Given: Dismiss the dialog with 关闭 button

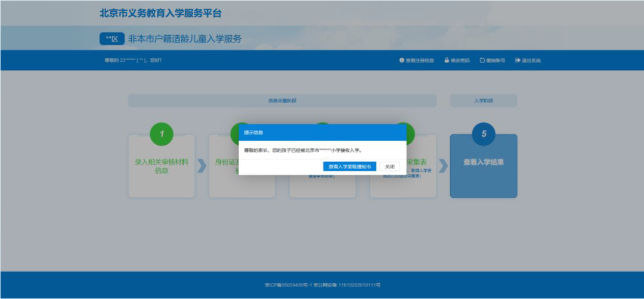Looking at the screenshot, I should tap(389, 167).
